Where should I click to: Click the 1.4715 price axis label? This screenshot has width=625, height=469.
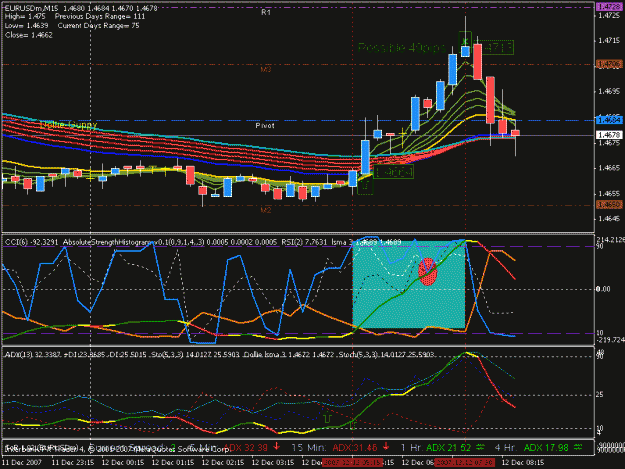pos(609,41)
